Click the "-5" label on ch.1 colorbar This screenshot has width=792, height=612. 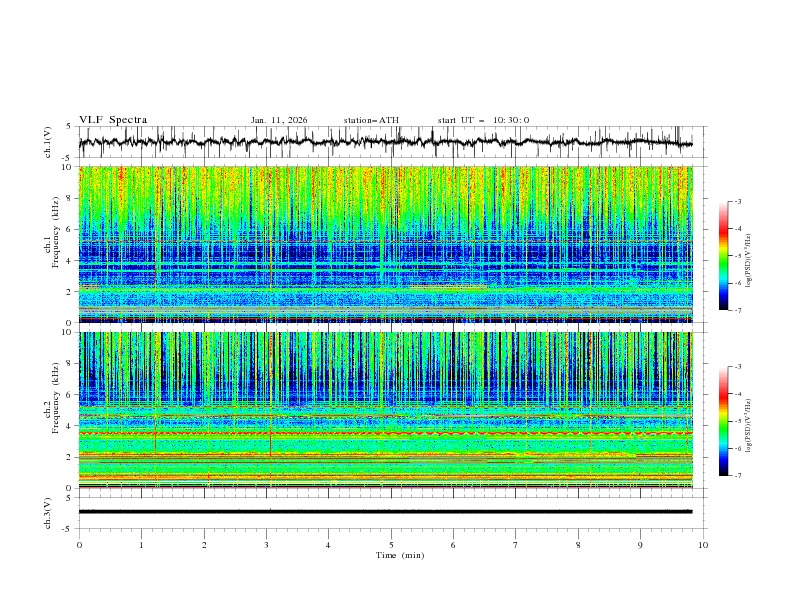(x=738, y=256)
